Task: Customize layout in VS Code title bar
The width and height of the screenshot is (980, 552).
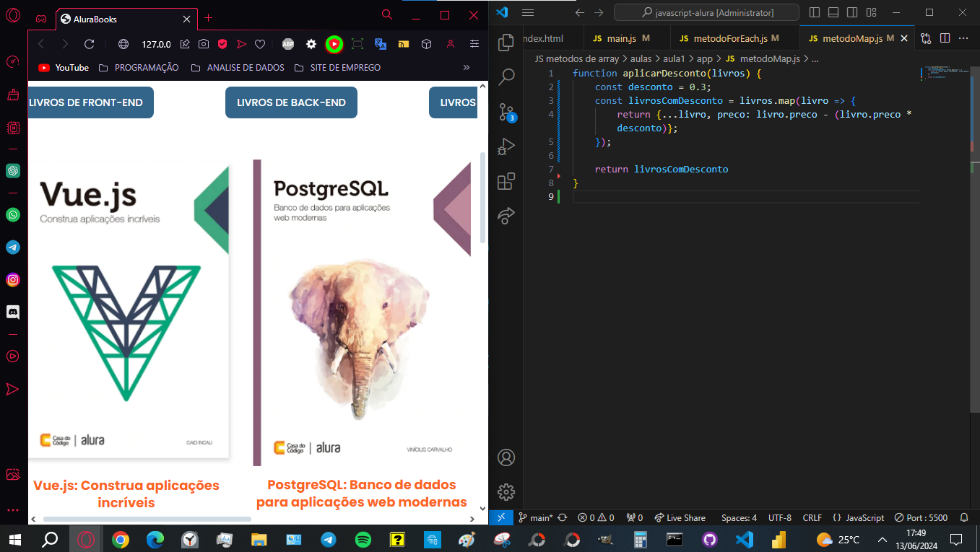Action: tap(870, 12)
